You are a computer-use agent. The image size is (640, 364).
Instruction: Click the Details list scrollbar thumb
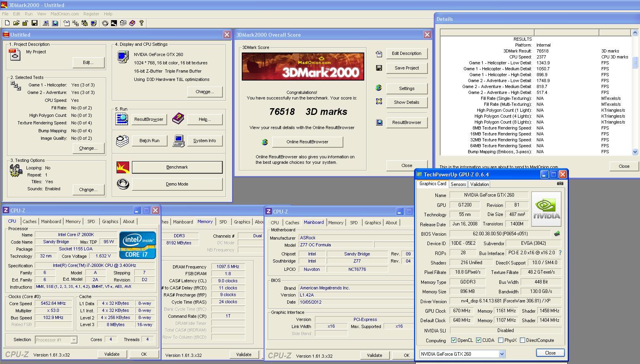coord(635,62)
